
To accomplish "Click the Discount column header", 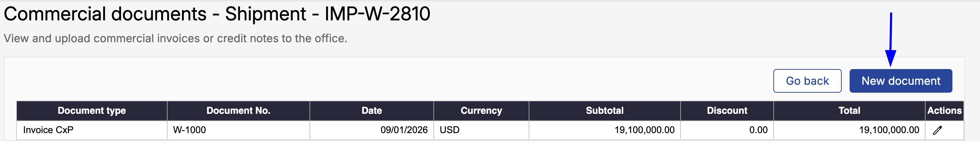I will tap(727, 111).
